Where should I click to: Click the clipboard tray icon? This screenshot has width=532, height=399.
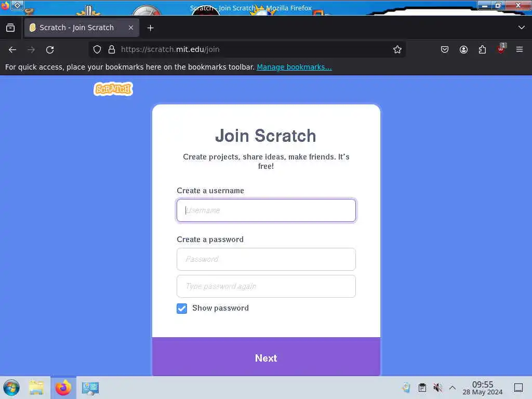tap(422, 388)
